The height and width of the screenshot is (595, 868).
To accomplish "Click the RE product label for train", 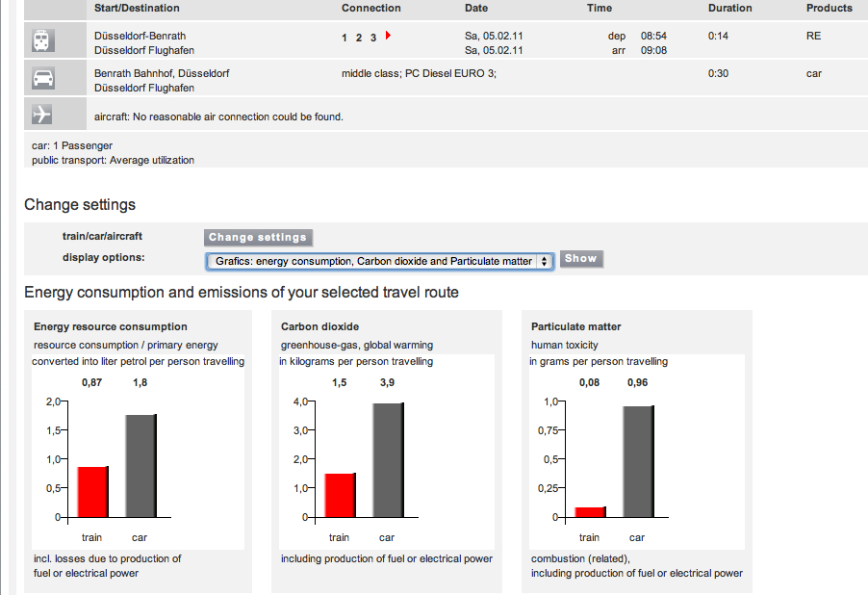I will pos(813,36).
